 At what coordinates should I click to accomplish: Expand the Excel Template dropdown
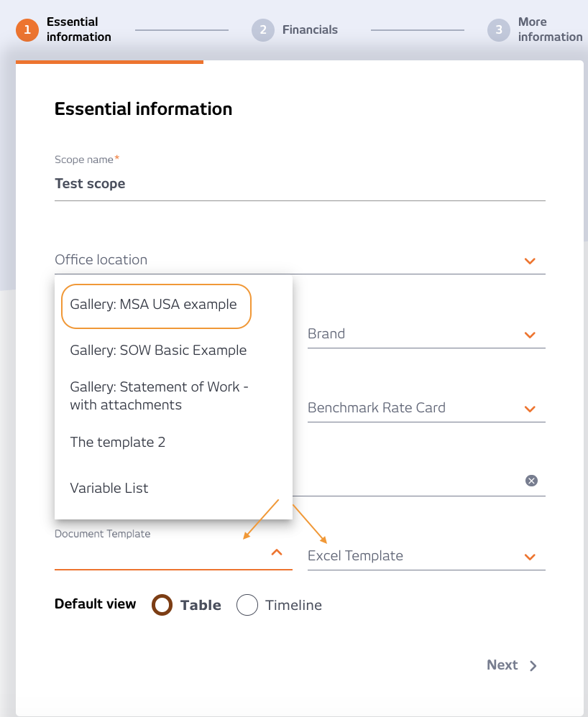(530, 557)
